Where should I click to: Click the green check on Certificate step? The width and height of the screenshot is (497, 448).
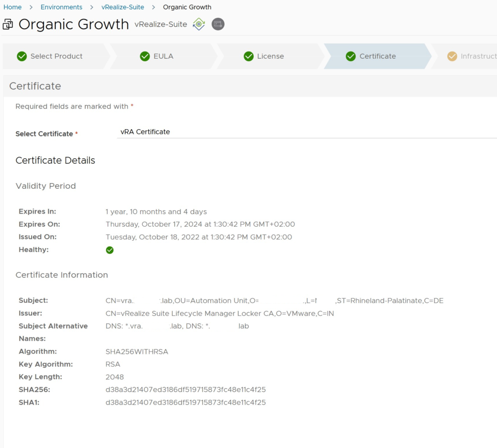(351, 56)
